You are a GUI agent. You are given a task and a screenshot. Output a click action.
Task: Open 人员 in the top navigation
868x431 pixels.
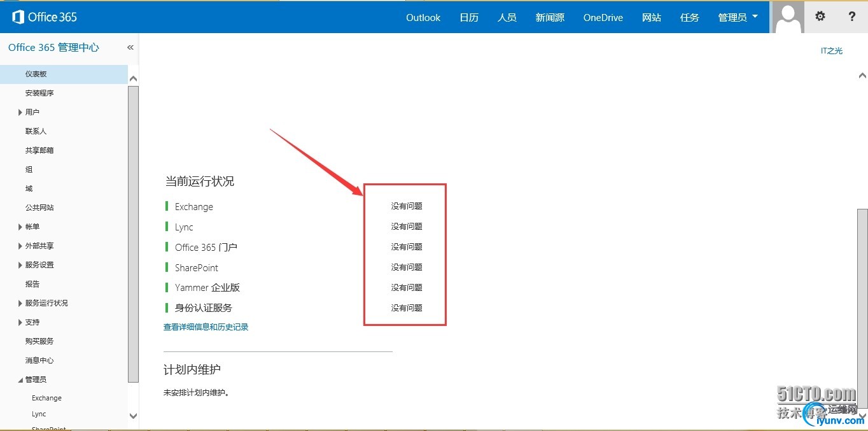[507, 17]
